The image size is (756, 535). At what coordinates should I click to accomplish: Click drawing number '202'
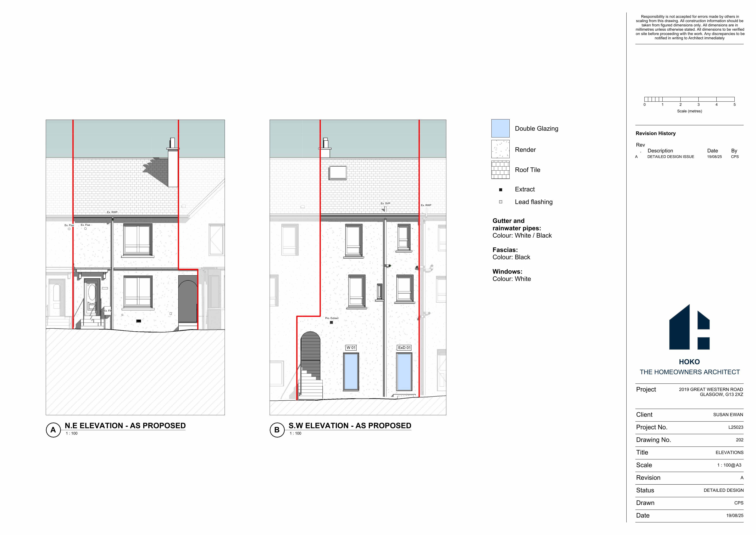(740, 440)
